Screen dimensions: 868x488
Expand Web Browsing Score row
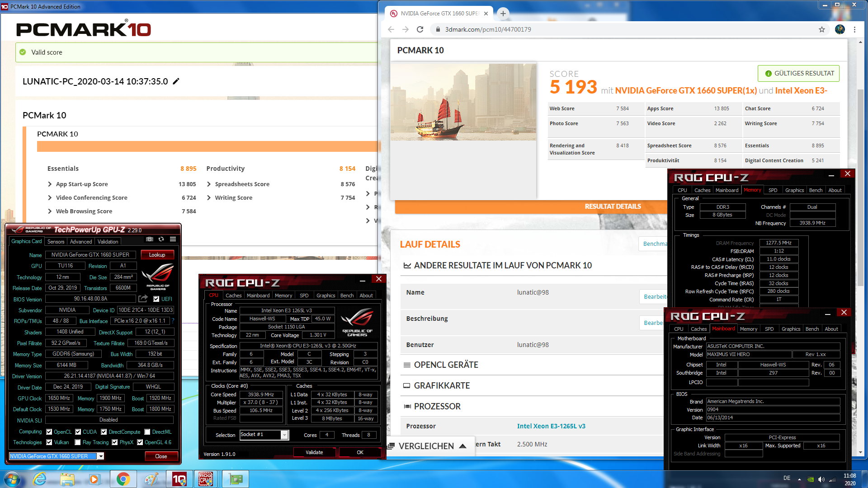pyautogui.click(x=50, y=211)
